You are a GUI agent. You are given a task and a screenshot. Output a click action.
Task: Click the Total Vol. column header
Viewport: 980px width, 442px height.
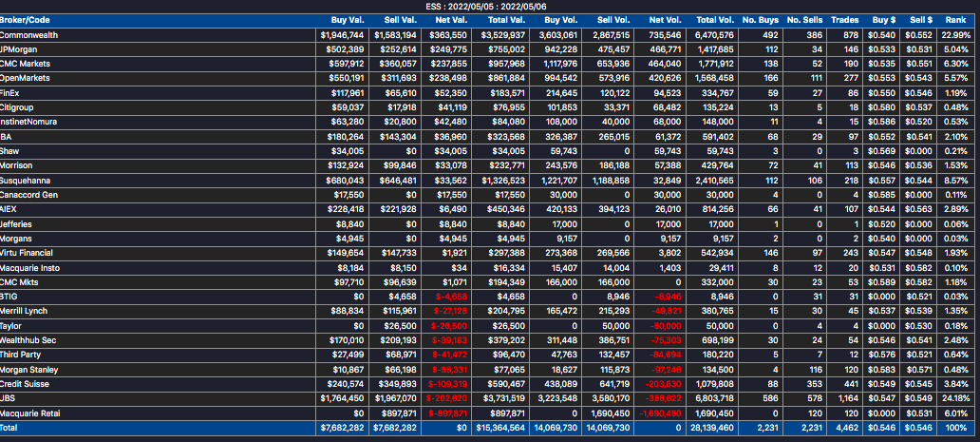pyautogui.click(x=715, y=20)
